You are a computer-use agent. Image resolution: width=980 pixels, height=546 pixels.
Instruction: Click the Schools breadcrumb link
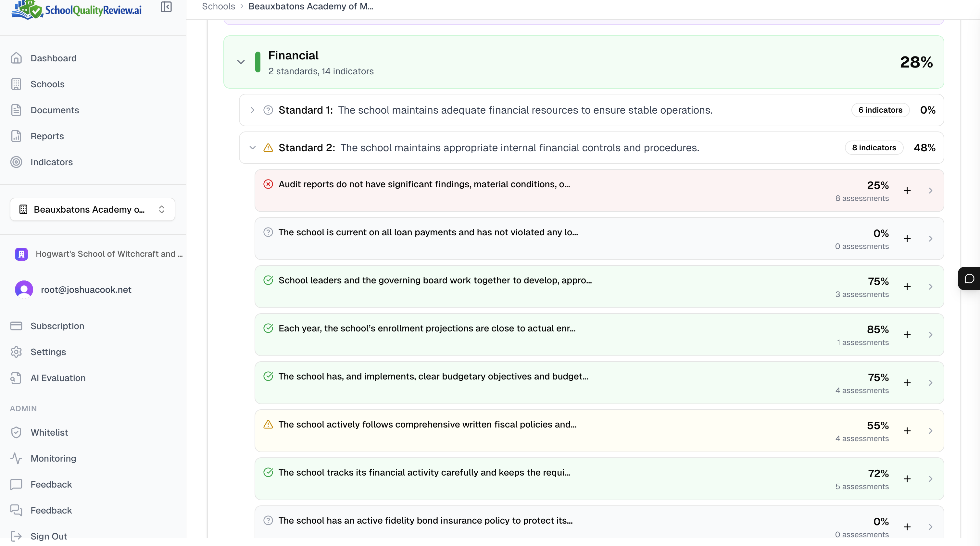click(x=218, y=6)
